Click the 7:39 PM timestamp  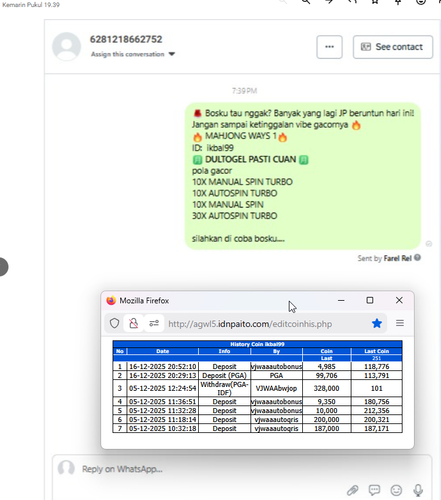(244, 91)
